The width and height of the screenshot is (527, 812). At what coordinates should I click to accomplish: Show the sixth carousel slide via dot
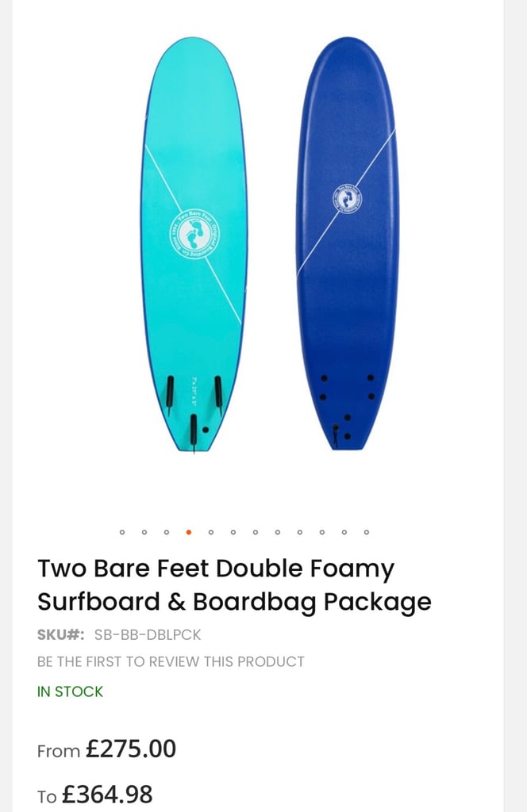(x=233, y=532)
